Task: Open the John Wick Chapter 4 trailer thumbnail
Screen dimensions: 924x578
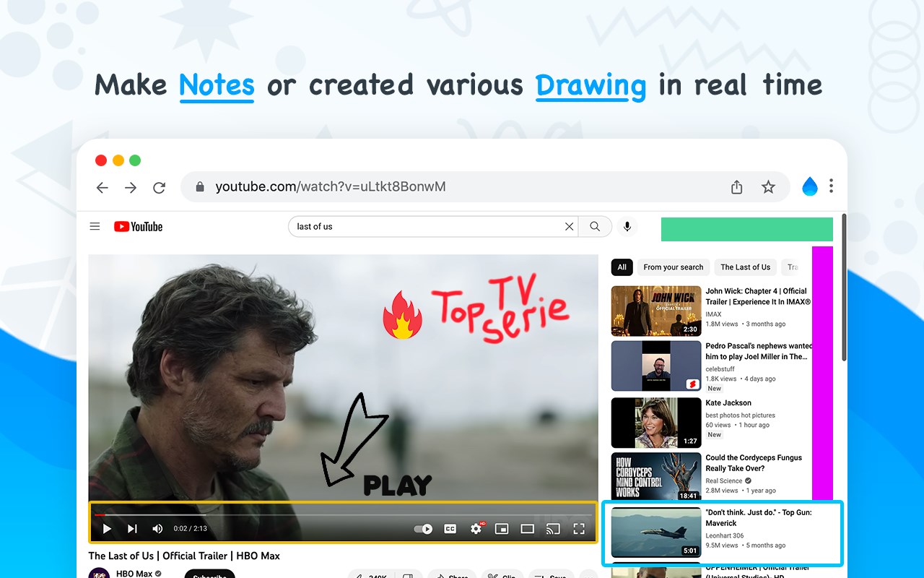Action: coord(656,311)
